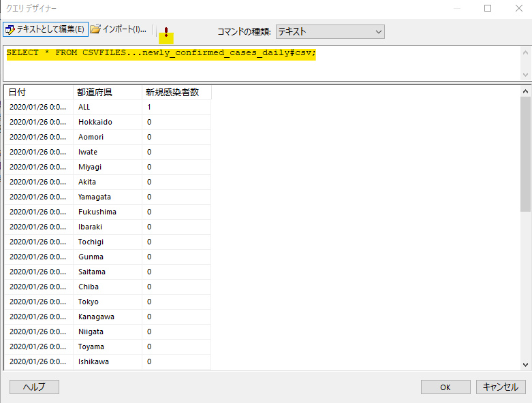Screen dimensions: 532x403
Task: Click the 新規感染者数 column header
Action: pyautogui.click(x=176, y=92)
